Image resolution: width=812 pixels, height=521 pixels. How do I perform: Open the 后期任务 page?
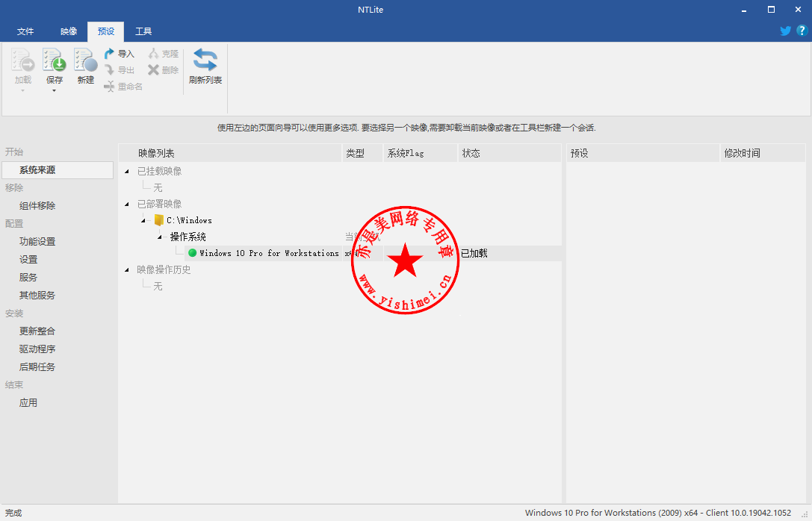37,366
